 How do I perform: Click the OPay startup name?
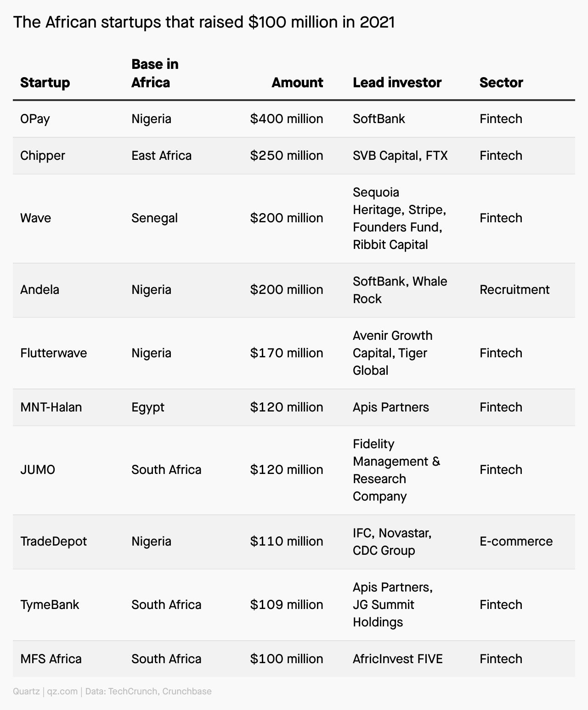[35, 119]
